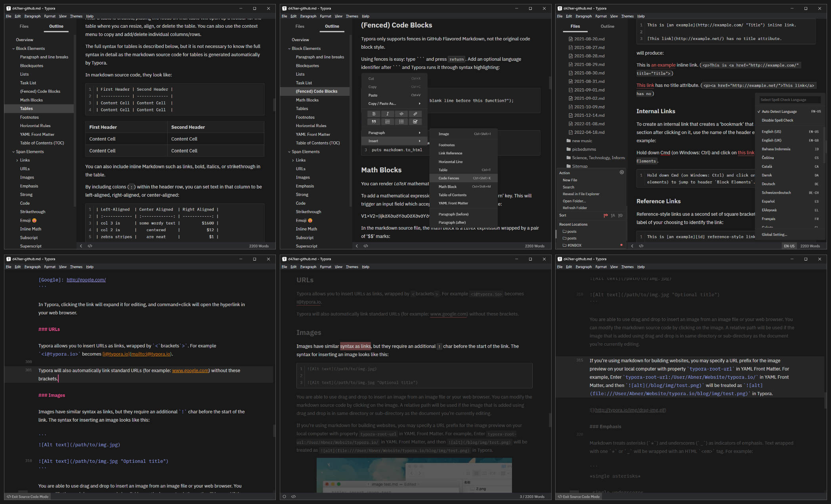The width and height of the screenshot is (831, 504).
Task: Click file icon of 2021-08-20.md
Action: pos(571,39)
